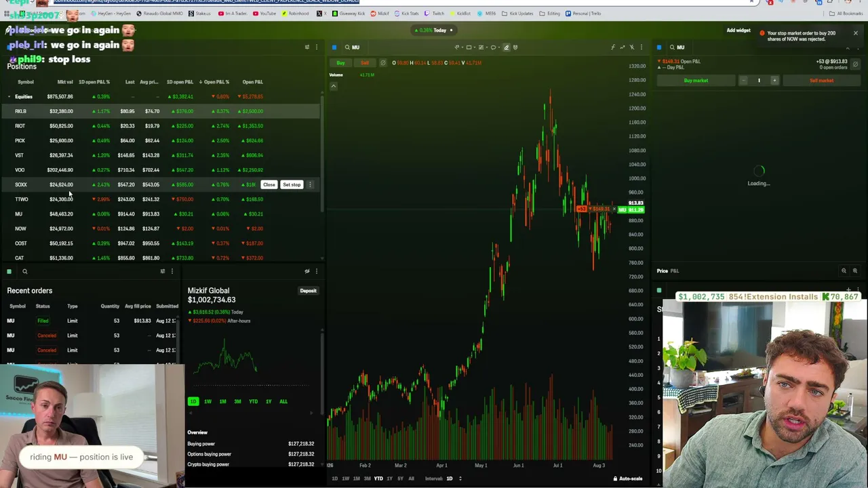Decrease order quantity with the minus button
This screenshot has width=868, height=488.
(x=743, y=81)
